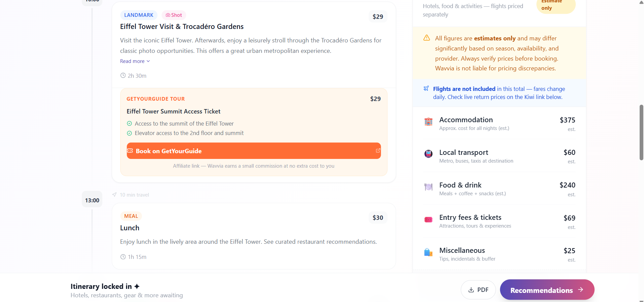Click the check icon beside summit access

coord(129,124)
